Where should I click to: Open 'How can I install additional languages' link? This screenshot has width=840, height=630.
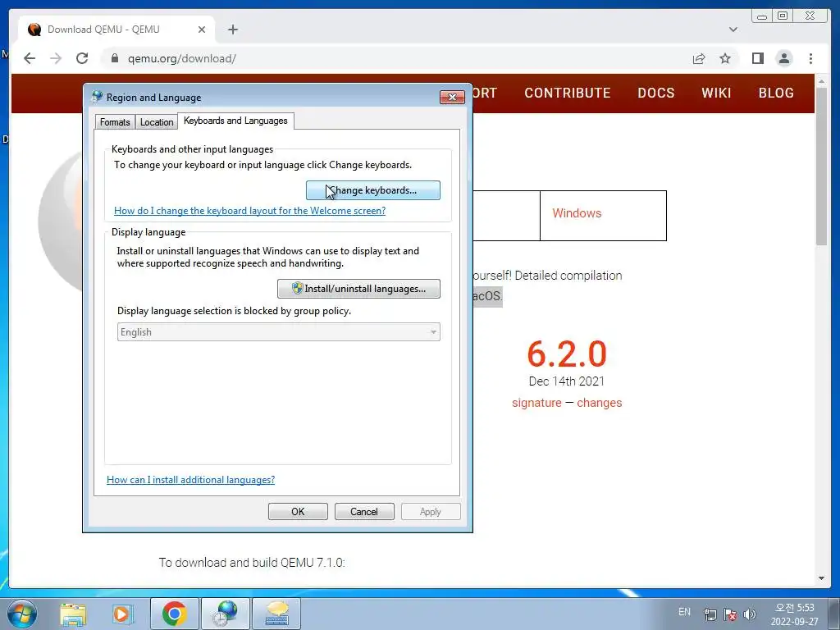point(190,479)
